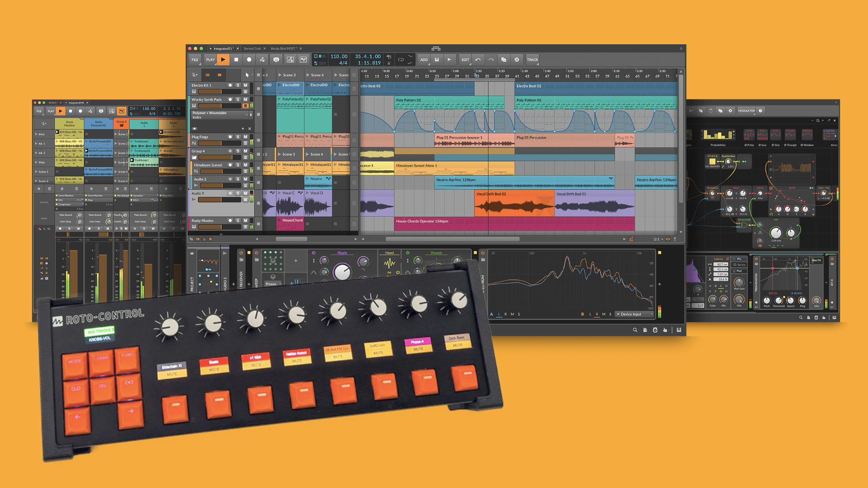This screenshot has width=868, height=488.
Task: Solo the Wonky Synth Pads track
Action: 238,99
